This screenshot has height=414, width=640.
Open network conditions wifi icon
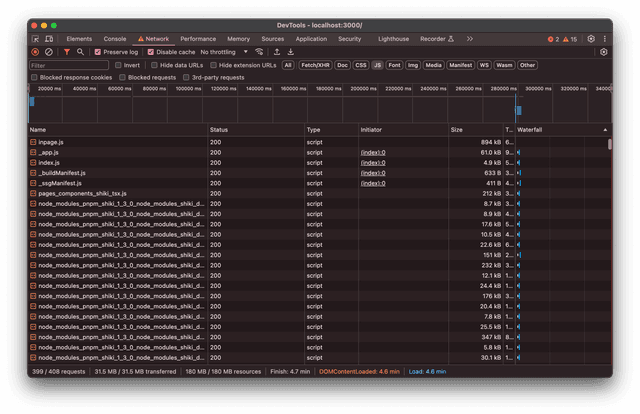click(x=259, y=51)
